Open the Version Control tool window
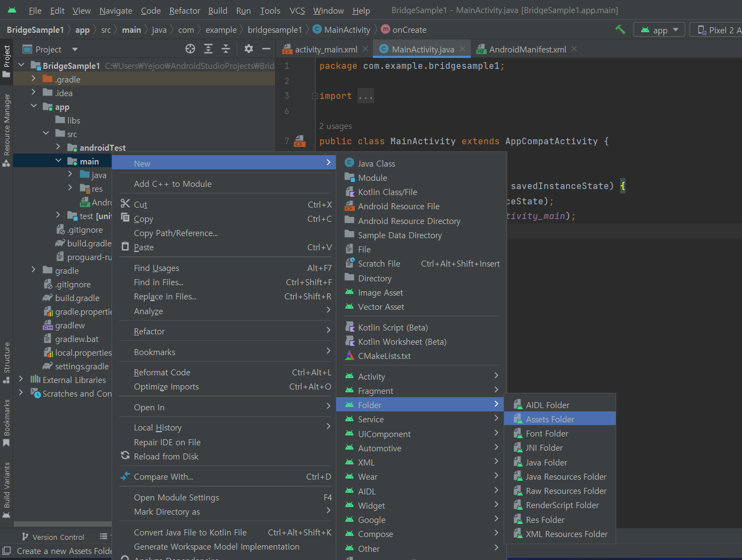 click(x=53, y=537)
